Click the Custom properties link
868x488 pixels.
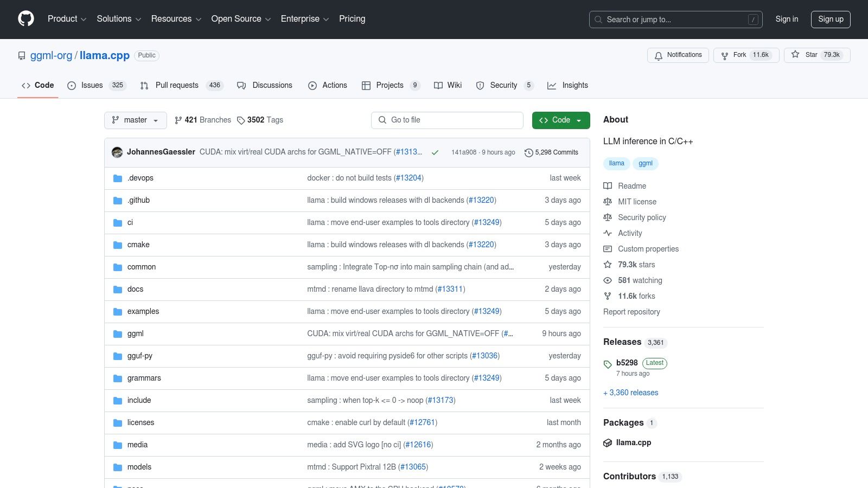point(648,249)
